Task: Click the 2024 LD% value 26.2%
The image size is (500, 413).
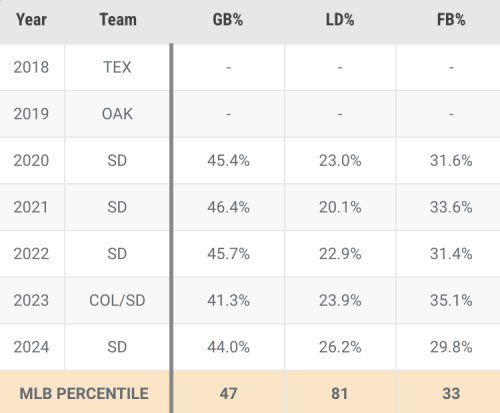Action: 340,347
